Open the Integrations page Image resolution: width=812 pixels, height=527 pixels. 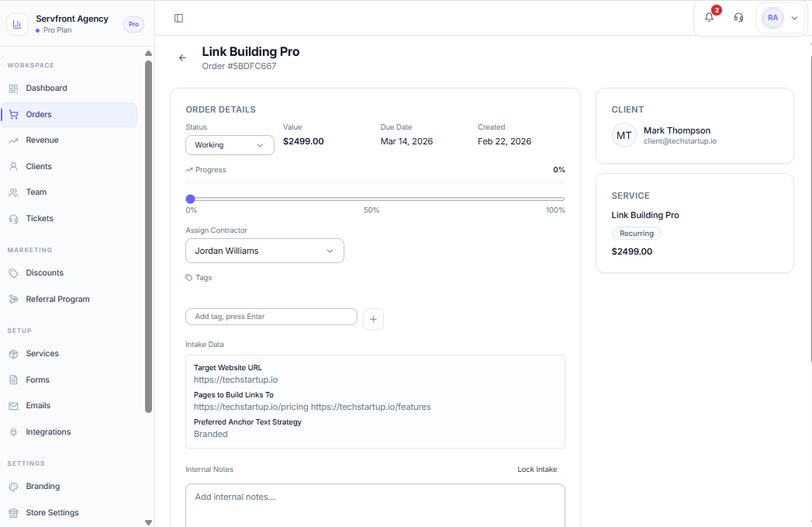click(x=69, y=432)
